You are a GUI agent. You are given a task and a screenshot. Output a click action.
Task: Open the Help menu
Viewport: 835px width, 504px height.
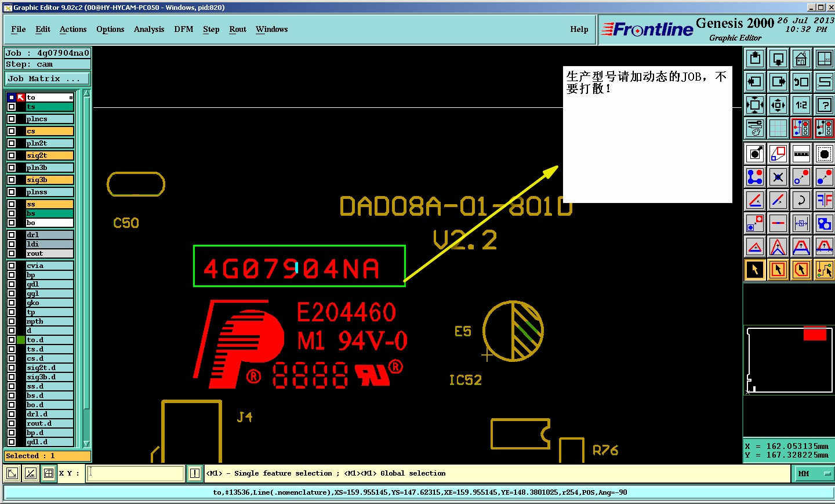coord(579,29)
